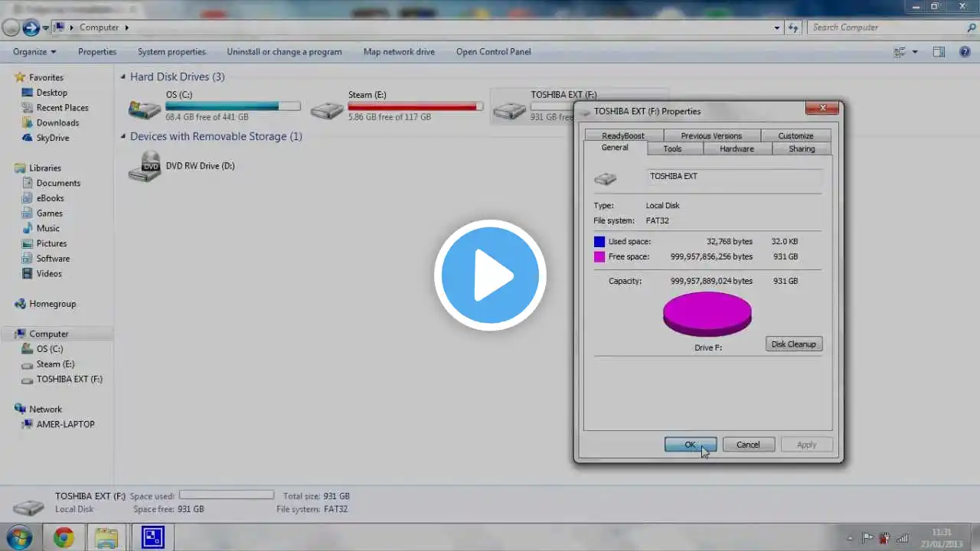Open Windows Explorer taskbar icon
The height and width of the screenshot is (551, 980).
point(106,537)
